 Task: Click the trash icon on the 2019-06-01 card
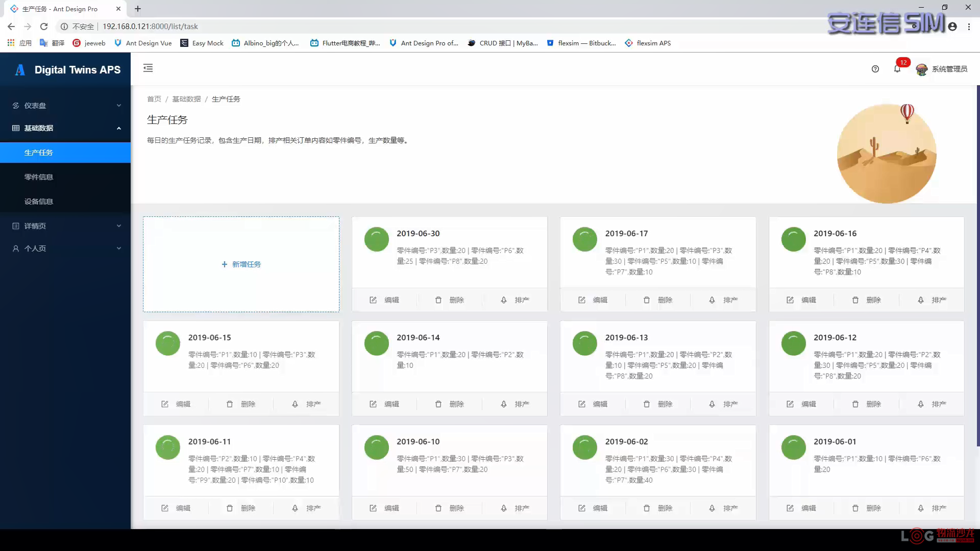point(855,508)
